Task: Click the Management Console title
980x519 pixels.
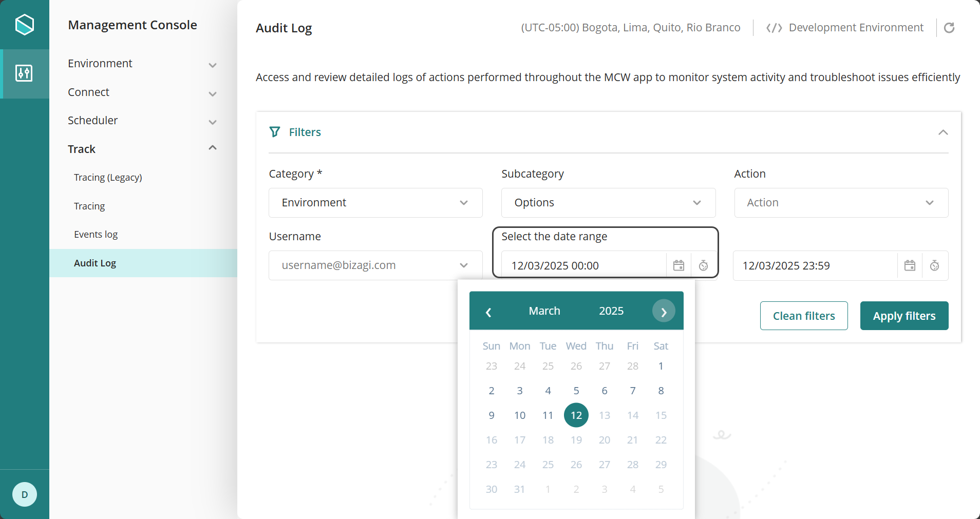Action: click(133, 25)
